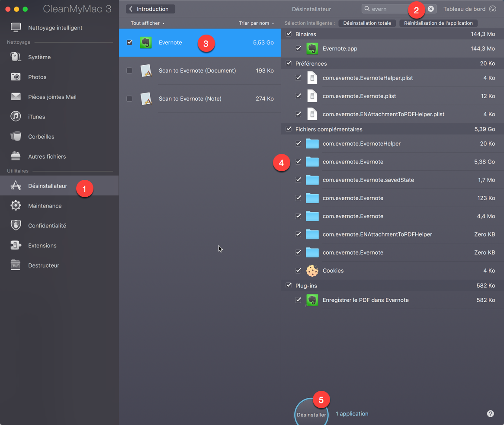504x425 pixels.
Task: Open the Confidentialité shield icon
Action: [x=16, y=225]
